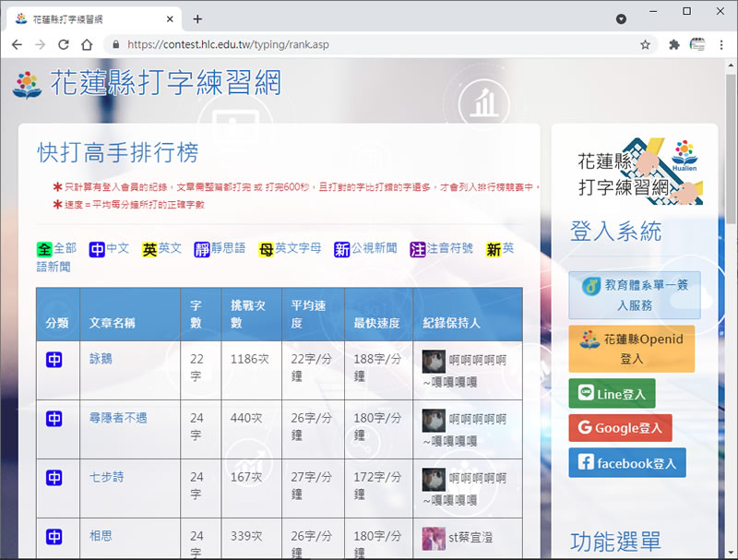Log in with the Line登入 button
The image size is (738, 560).
[x=612, y=393]
